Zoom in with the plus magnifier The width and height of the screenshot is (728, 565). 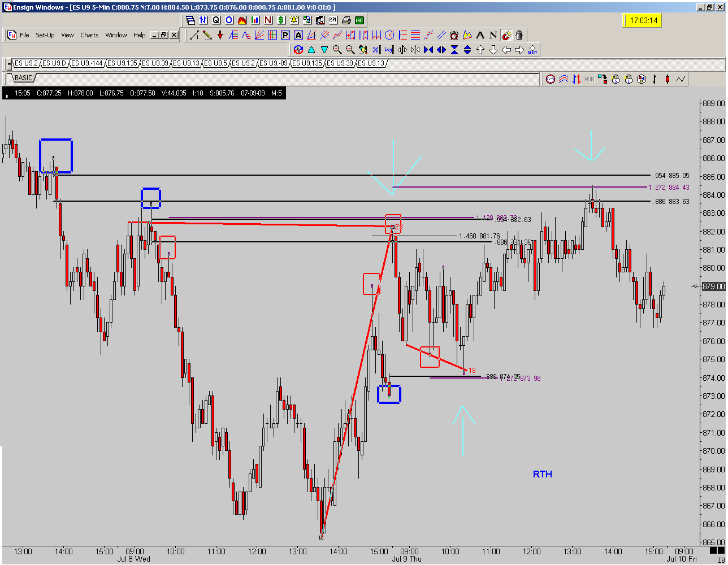coord(337,50)
